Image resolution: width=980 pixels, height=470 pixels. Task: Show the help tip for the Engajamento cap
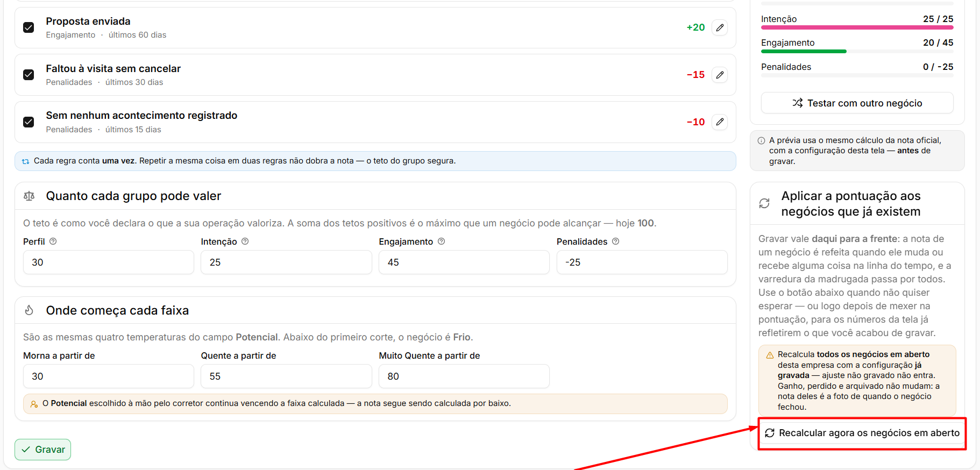[x=441, y=241]
